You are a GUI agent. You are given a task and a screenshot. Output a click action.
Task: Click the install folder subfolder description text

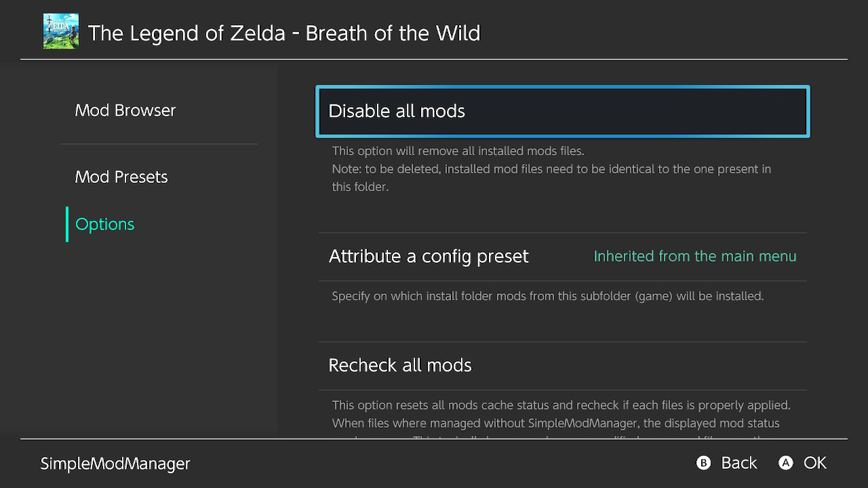[548, 296]
